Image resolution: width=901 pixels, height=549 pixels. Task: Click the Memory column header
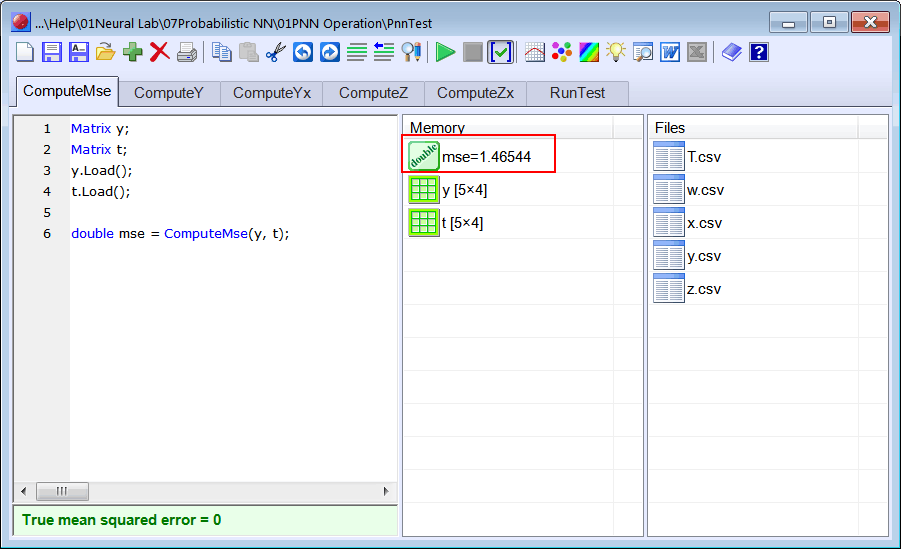point(509,128)
